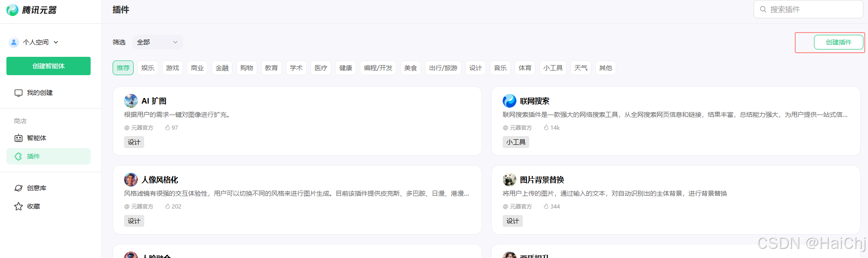868x258 pixels.
Task: Select the 出行/旅游 category tab
Action: coord(443,68)
